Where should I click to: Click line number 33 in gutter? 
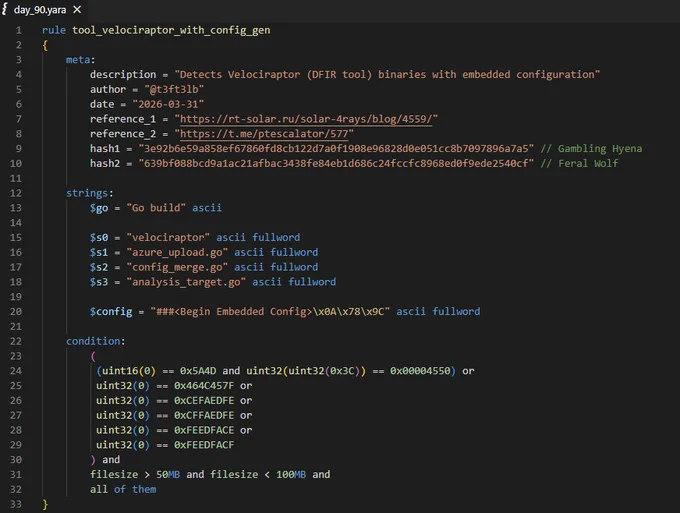click(16, 504)
